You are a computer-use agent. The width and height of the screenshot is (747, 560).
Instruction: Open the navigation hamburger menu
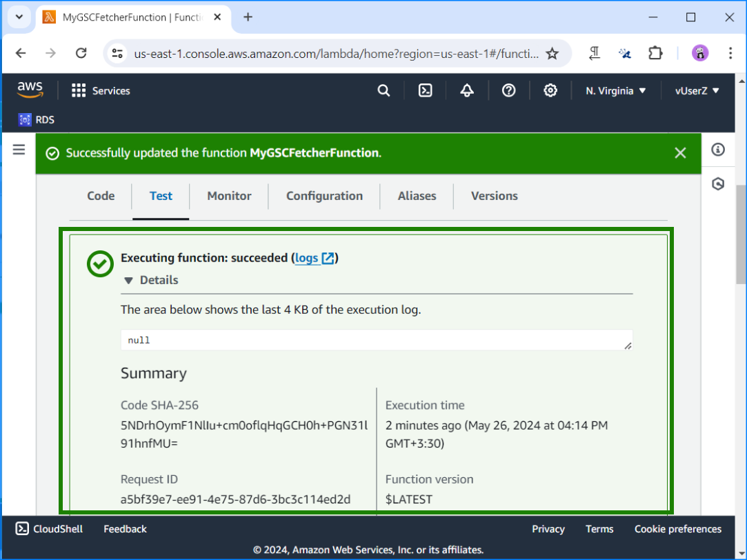(x=19, y=149)
